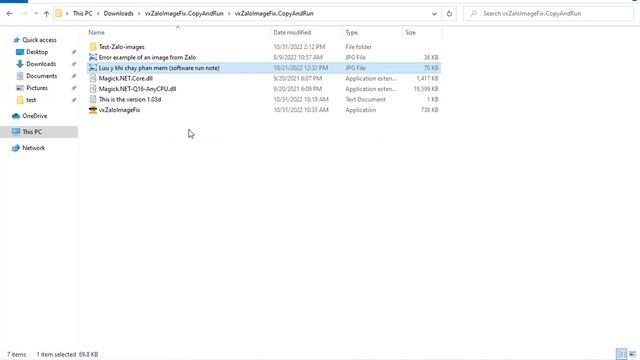Open Pictures in the sidebar
The height and width of the screenshot is (360, 640).
37,88
